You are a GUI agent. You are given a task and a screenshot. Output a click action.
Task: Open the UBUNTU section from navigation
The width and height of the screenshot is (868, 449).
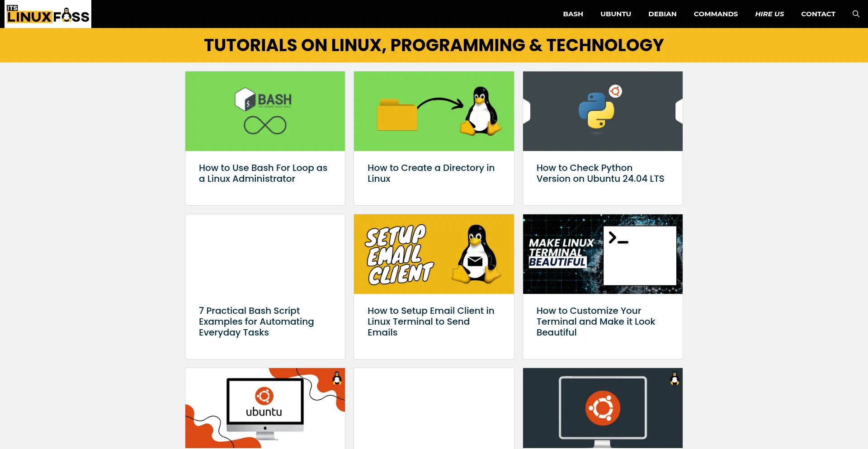coord(615,14)
